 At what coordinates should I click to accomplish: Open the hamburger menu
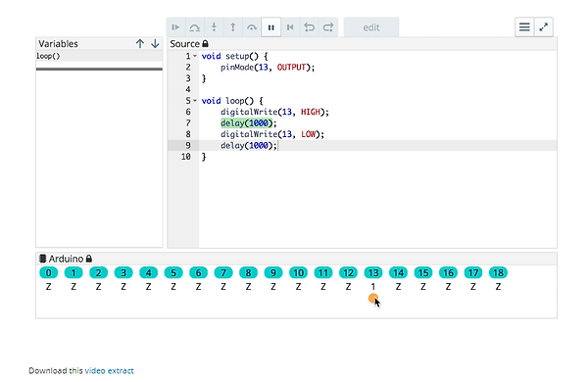tap(524, 27)
